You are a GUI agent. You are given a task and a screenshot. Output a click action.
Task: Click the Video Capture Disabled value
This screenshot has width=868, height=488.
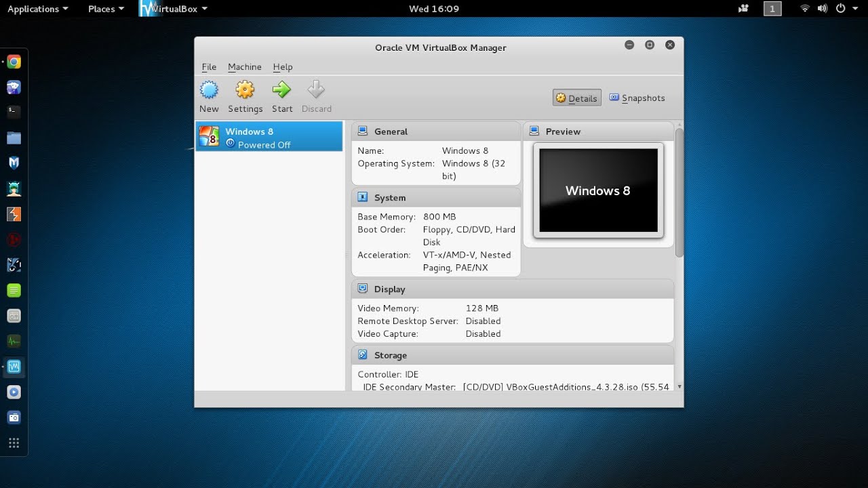(x=483, y=334)
